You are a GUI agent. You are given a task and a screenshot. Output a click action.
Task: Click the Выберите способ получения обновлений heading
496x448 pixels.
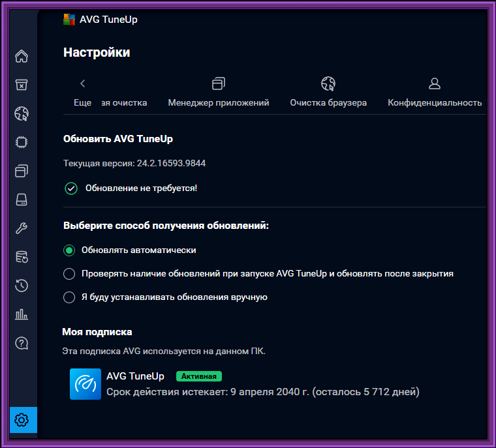coord(166,226)
